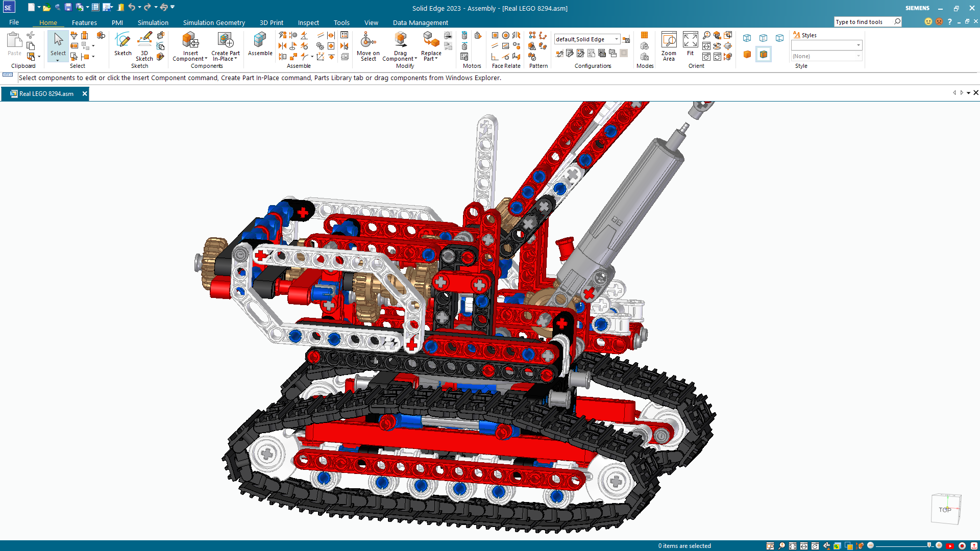Click the search magnifier button in find tools

[x=897, y=21]
